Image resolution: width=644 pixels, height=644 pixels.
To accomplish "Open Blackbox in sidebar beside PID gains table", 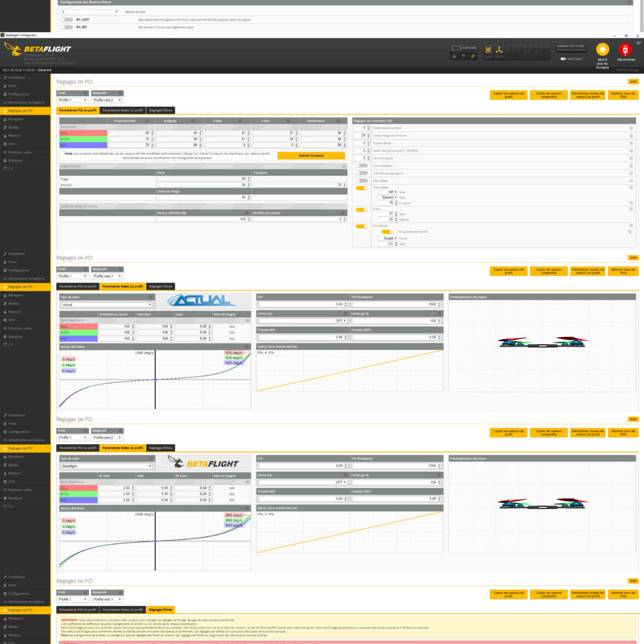I will pos(25,160).
